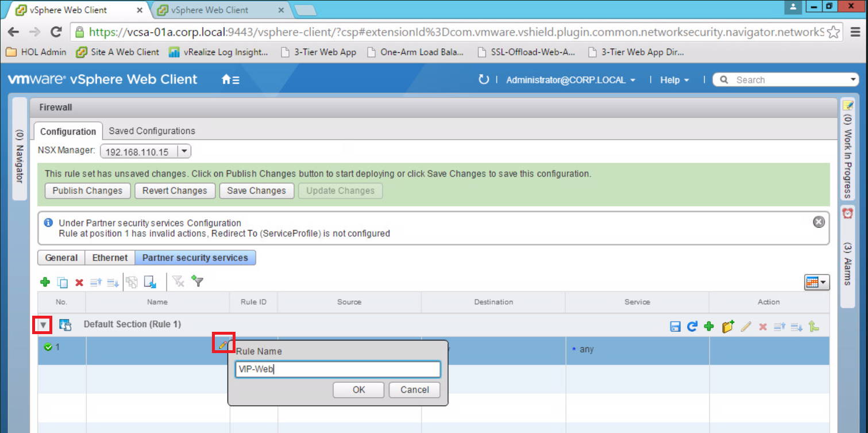Click the pencil icon in Default Section row
The image size is (868, 433).
(746, 327)
